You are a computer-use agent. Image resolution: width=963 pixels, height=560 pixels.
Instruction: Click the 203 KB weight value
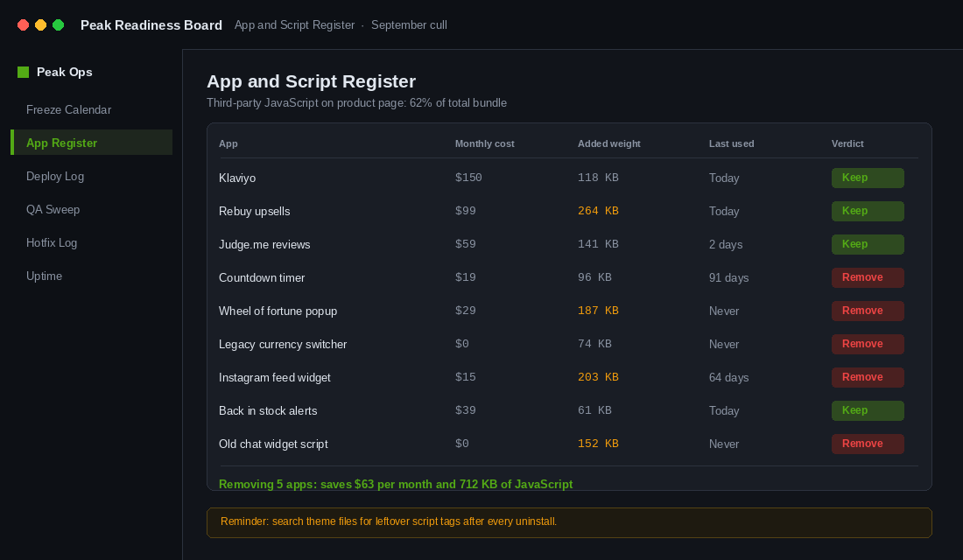(598, 377)
